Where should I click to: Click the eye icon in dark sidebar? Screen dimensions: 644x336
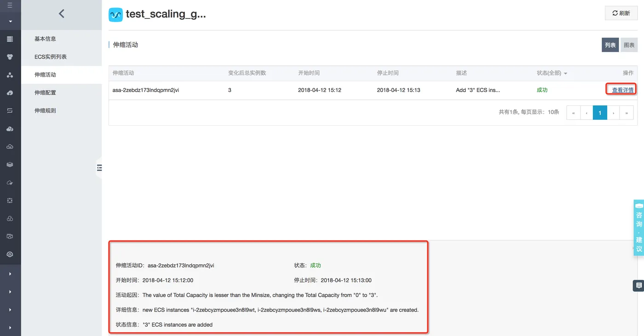tap(10, 255)
